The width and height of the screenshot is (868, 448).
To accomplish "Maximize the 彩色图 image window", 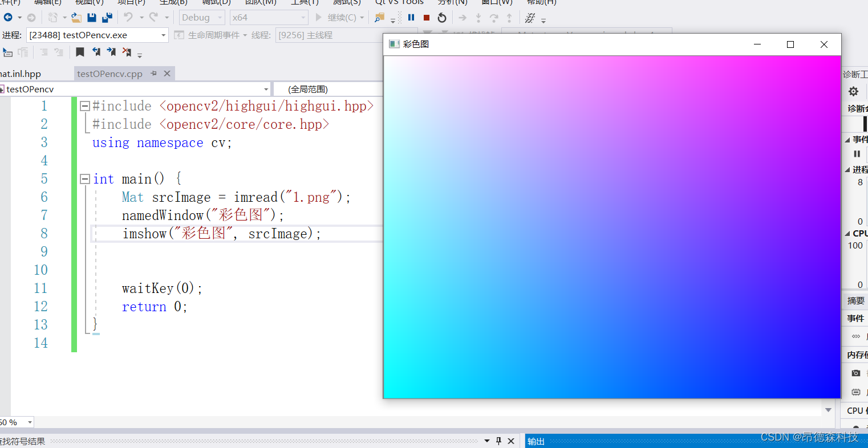I will [790, 44].
